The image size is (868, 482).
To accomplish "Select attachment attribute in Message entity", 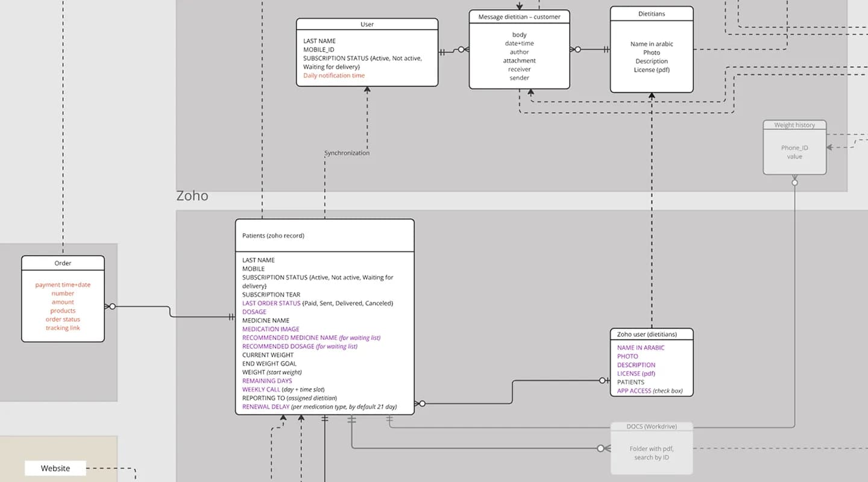I will point(520,60).
